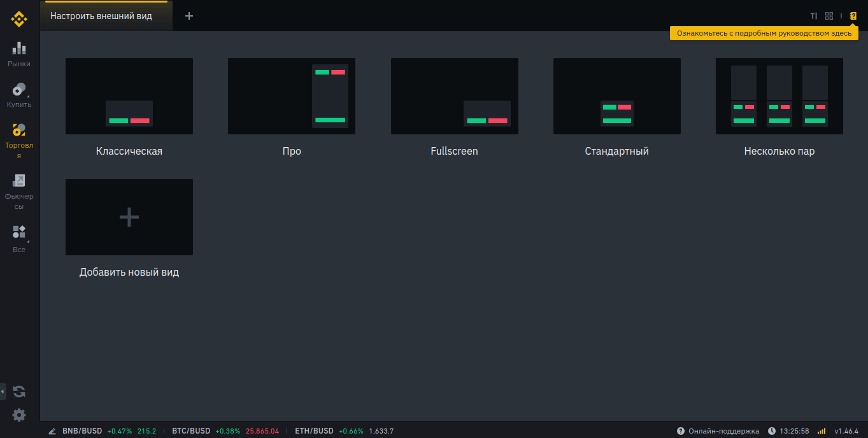Click the grid layout icon in top bar

pos(829,16)
